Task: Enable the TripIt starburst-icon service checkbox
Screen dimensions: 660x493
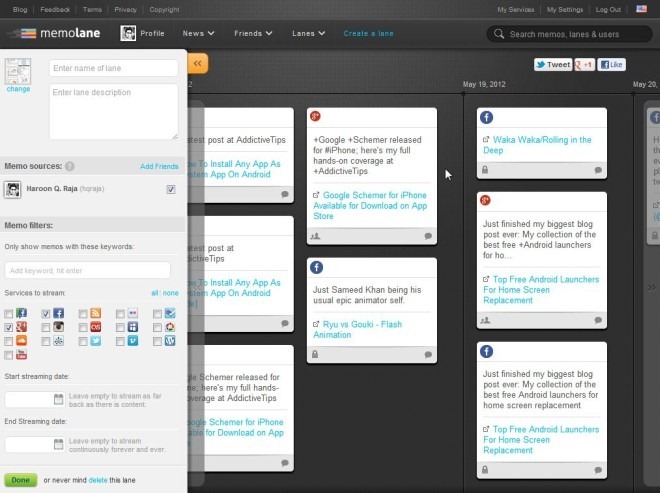Action: click(x=46, y=341)
